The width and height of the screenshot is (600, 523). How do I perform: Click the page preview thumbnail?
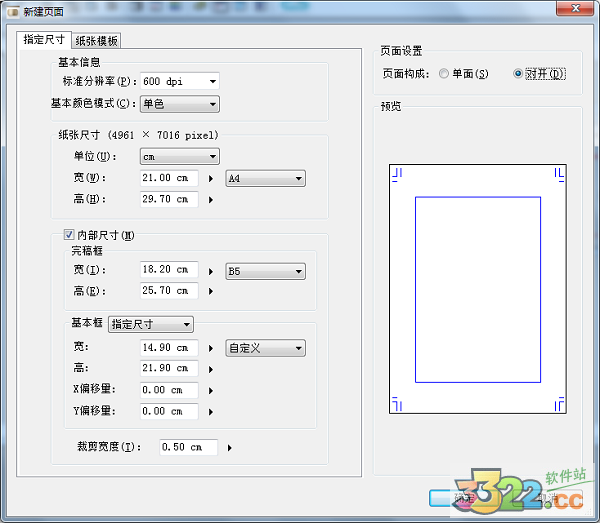(478, 289)
